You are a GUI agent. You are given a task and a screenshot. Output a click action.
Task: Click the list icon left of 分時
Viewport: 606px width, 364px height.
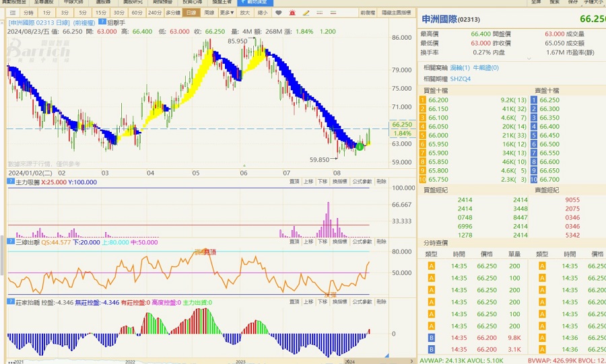click(12, 13)
